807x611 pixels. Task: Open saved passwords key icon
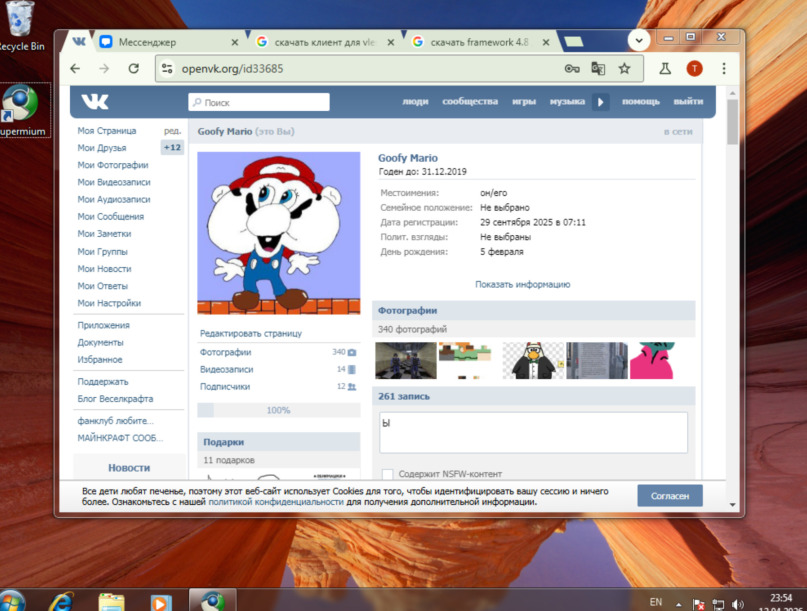(572, 68)
